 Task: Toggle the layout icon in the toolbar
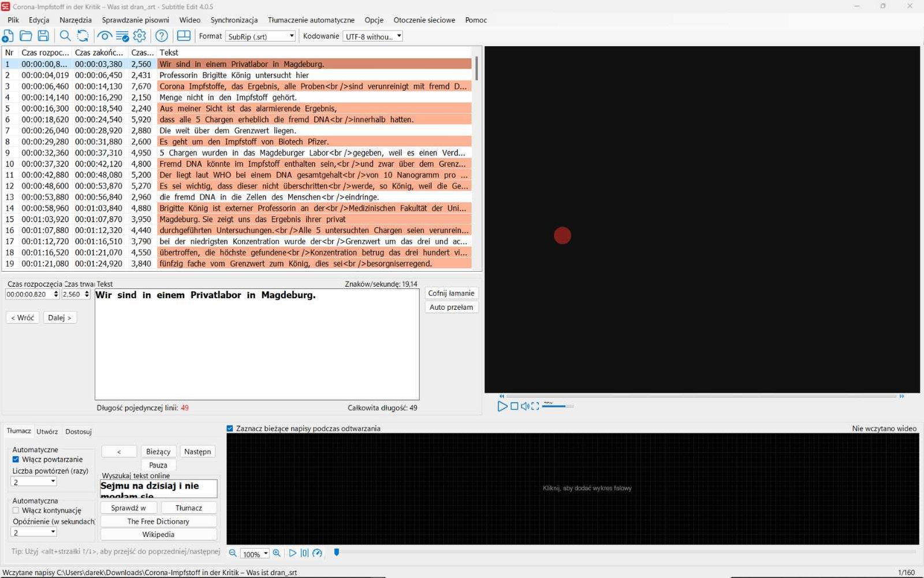coord(184,36)
